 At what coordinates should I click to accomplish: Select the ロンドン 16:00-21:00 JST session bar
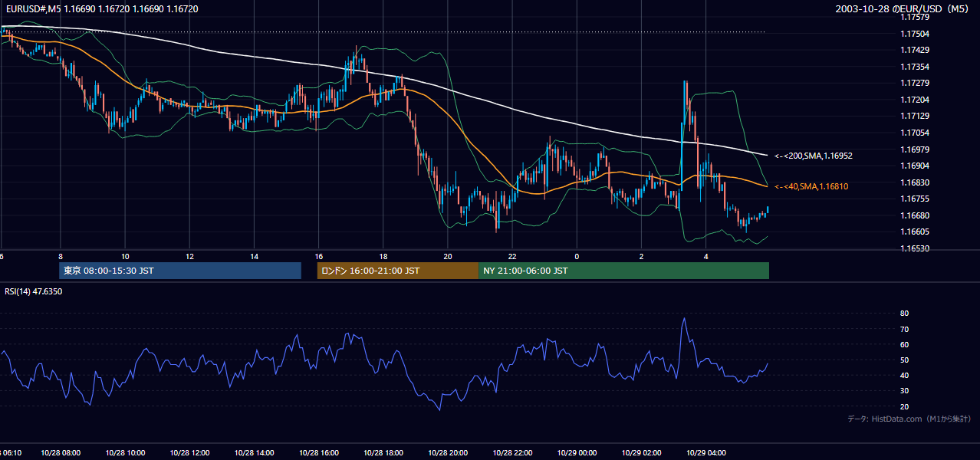pos(398,271)
